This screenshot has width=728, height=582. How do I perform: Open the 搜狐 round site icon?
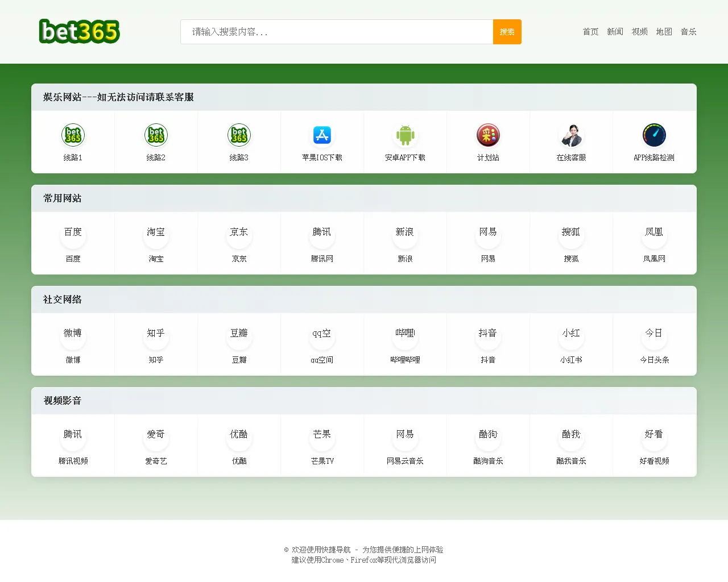point(571,235)
